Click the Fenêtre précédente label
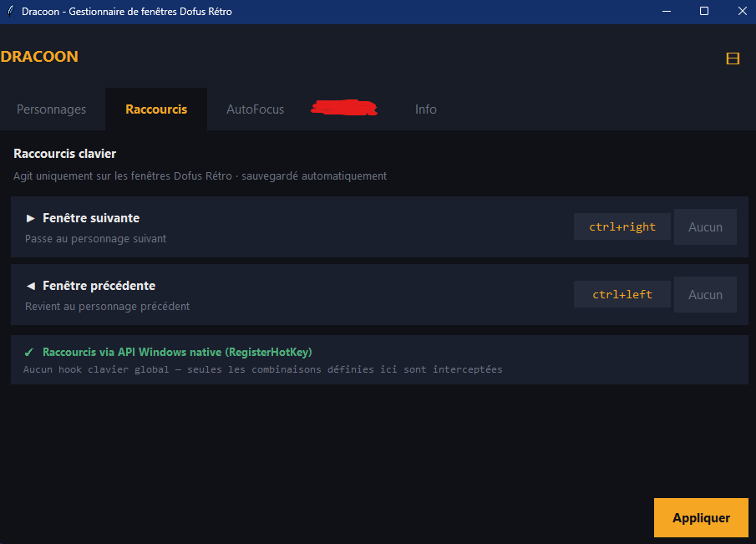 [x=99, y=286]
